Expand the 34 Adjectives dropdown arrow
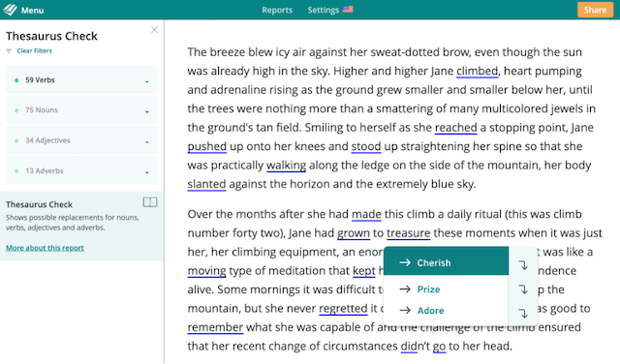Viewport: 620px width, 364px height. pyautogui.click(x=147, y=141)
